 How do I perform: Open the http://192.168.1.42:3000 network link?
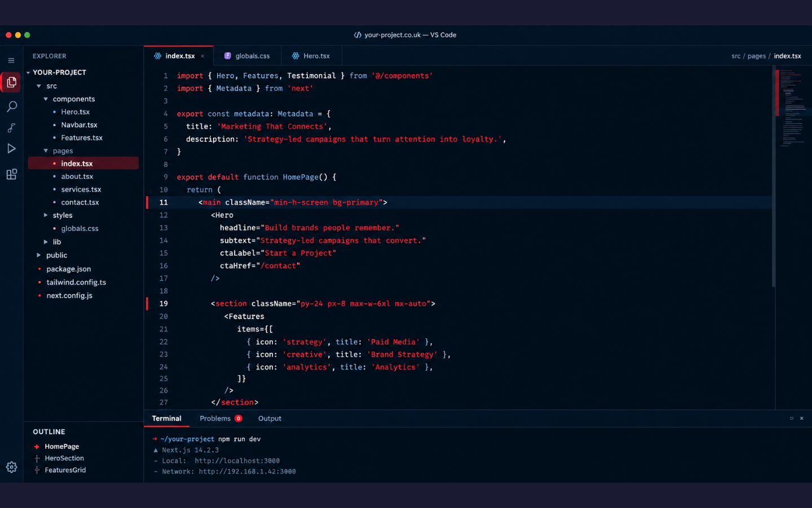(247, 472)
